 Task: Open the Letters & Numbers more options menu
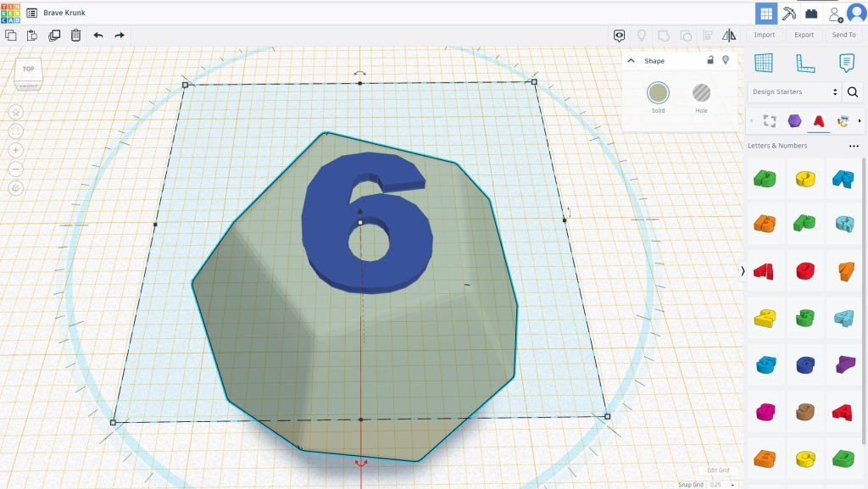click(854, 146)
